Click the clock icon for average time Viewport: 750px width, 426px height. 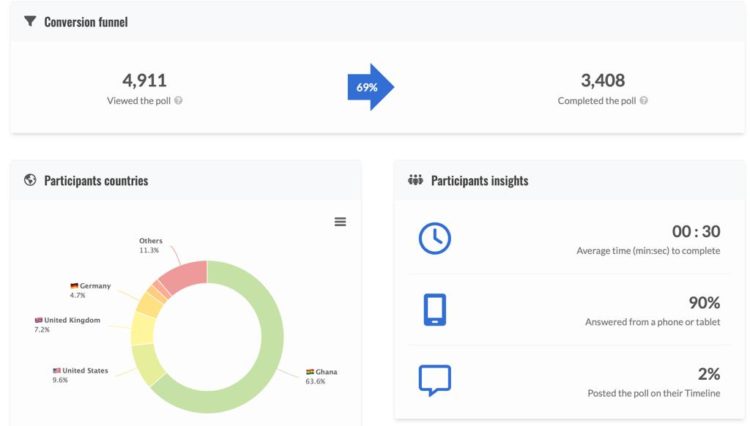click(434, 238)
